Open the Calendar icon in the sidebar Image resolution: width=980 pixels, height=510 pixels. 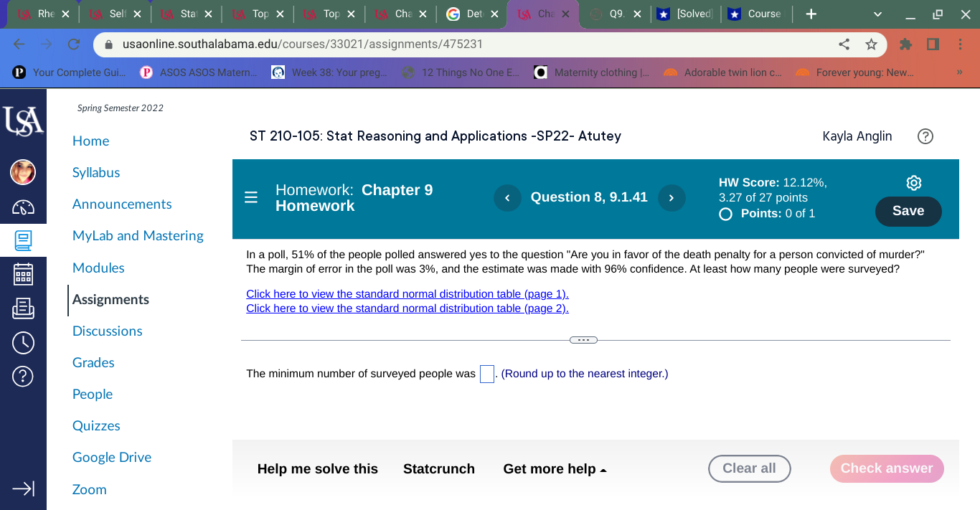pyautogui.click(x=23, y=274)
